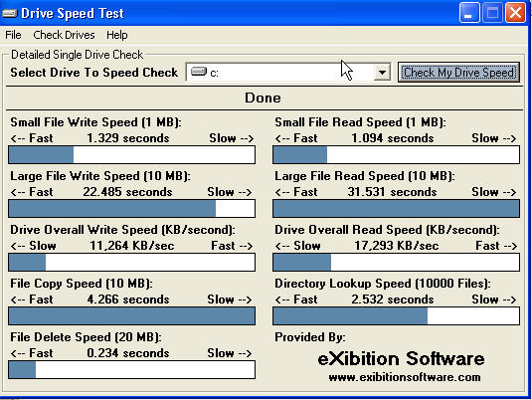This screenshot has width=532, height=400.
Task: Click the Directory Lookup Speed bar
Action: pyautogui.click(x=397, y=316)
